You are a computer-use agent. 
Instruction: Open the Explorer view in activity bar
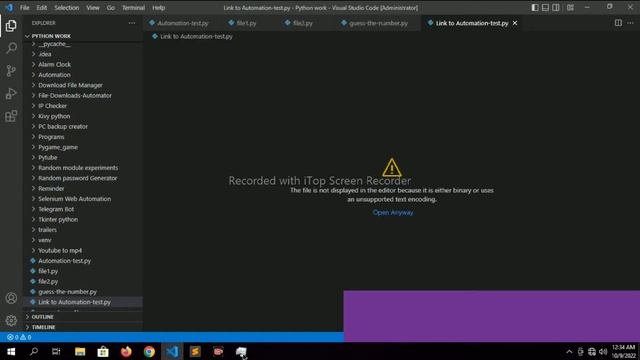pos(11,26)
